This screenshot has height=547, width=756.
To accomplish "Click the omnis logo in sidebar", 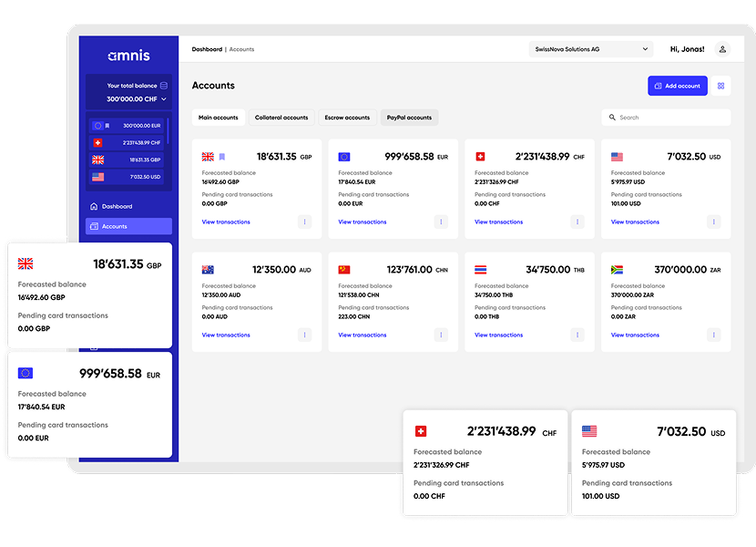I will 128,56.
